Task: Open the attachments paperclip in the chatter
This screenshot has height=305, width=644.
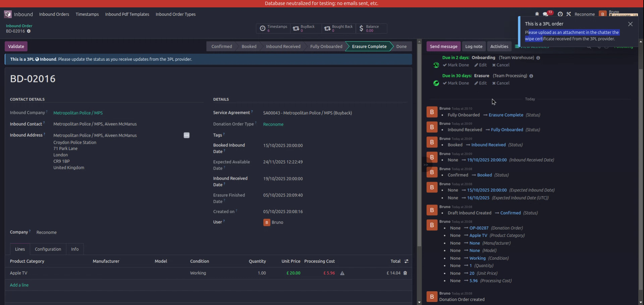Action: coord(599,48)
